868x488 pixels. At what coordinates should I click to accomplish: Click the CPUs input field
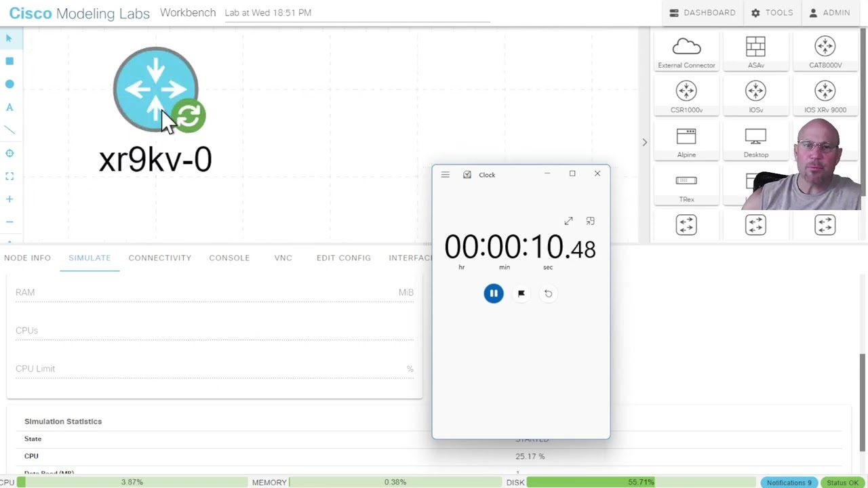pyautogui.click(x=214, y=330)
